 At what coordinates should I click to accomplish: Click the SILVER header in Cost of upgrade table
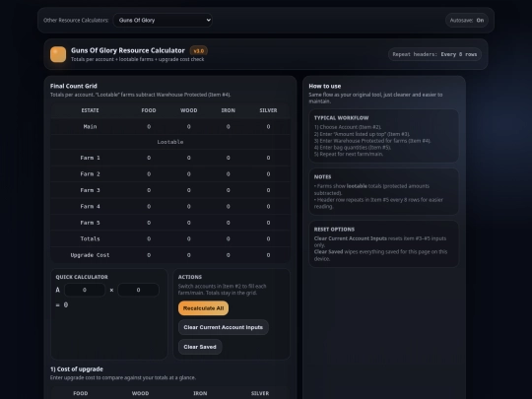click(x=260, y=393)
